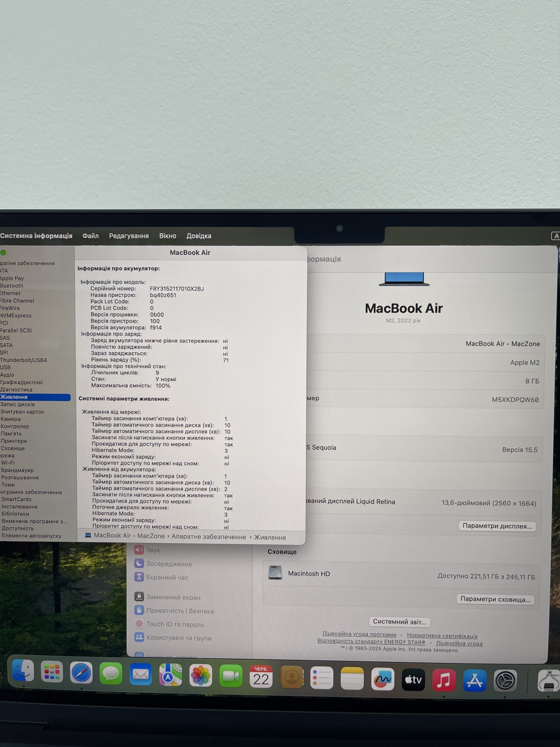
Task: Select Графіка/дисплеї in sidebar
Action: point(22,382)
